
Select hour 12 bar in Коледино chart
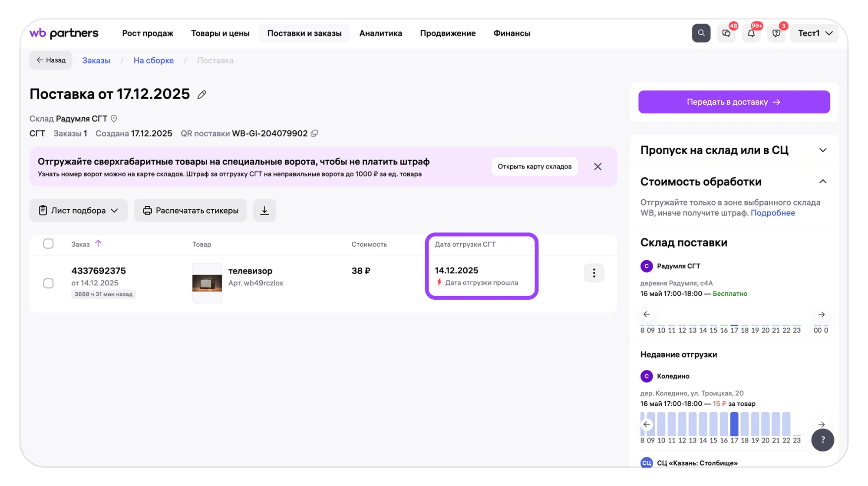(682, 424)
